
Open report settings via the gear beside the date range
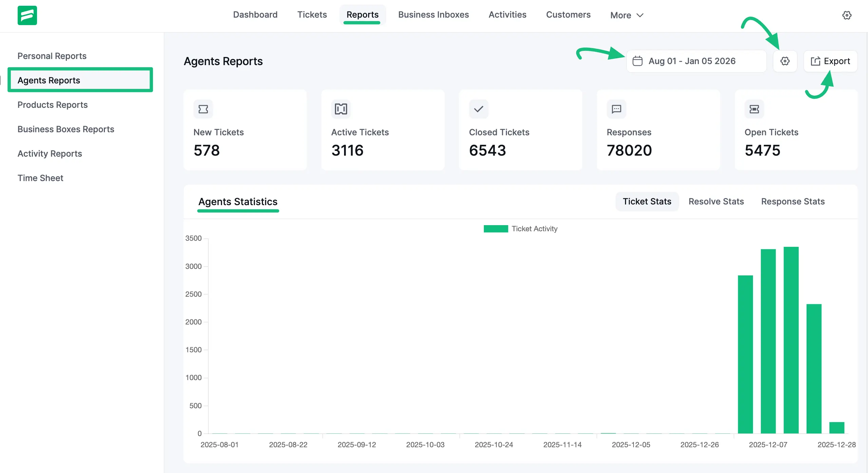tap(785, 61)
